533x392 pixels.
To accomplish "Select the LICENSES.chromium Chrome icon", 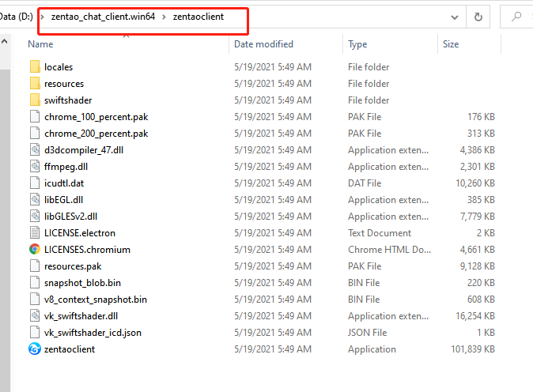I will coord(34,250).
